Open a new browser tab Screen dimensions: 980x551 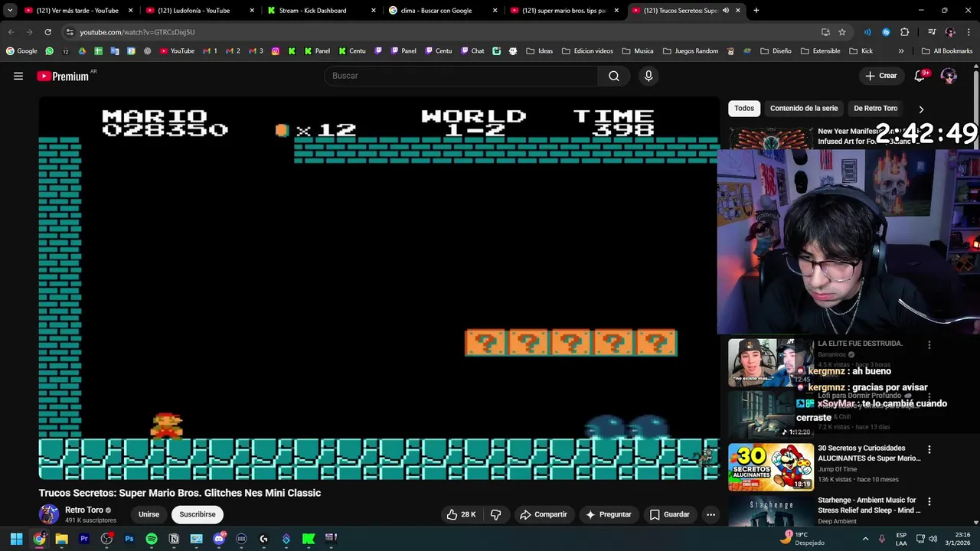(756, 11)
